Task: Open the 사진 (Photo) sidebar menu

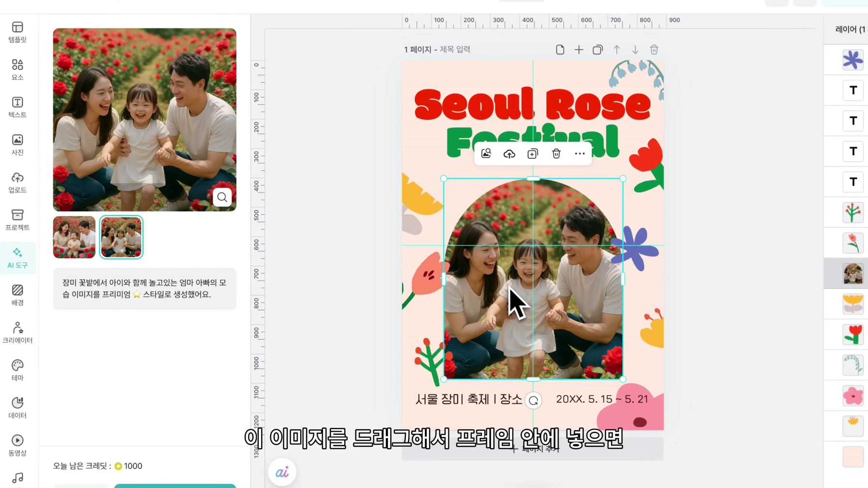Action: [x=17, y=145]
